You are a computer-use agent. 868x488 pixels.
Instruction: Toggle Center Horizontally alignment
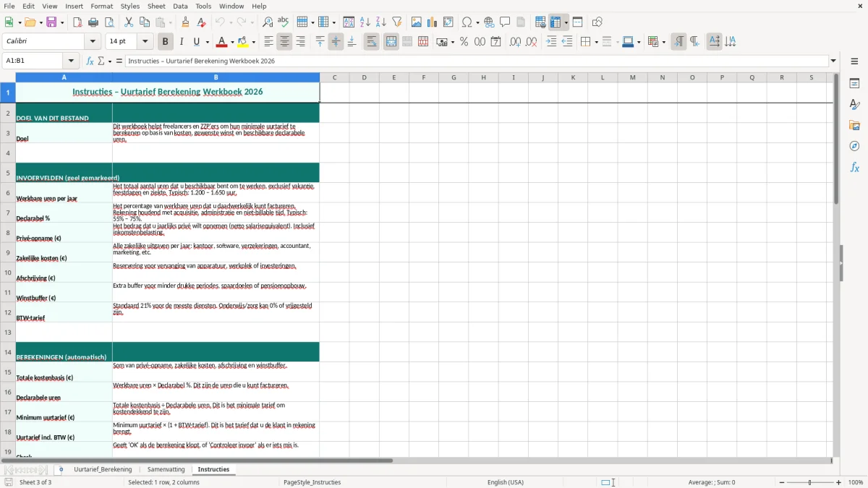(x=284, y=42)
